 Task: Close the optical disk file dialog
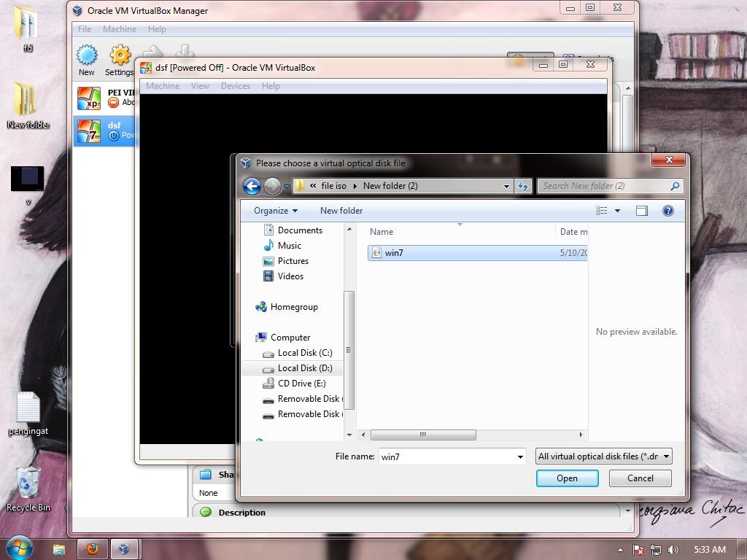click(669, 160)
